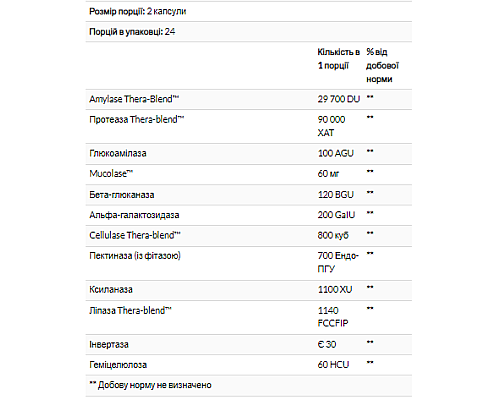Click the 60 HCU Геміцелюлоза amount
Image resolution: width=500 pixels, height=400 pixels.
[333, 365]
